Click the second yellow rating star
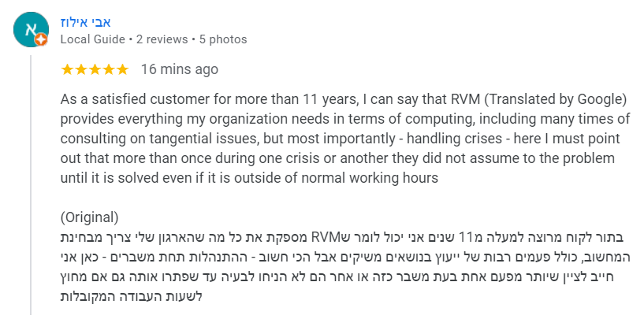The image size is (644, 319). (81, 69)
